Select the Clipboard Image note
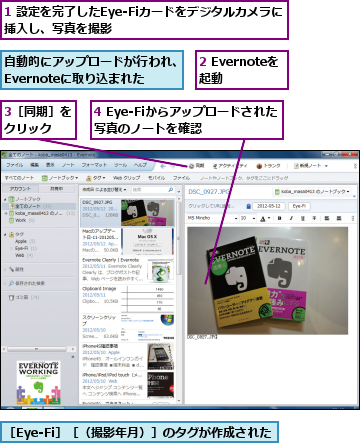The image size is (360, 443). click(127, 298)
